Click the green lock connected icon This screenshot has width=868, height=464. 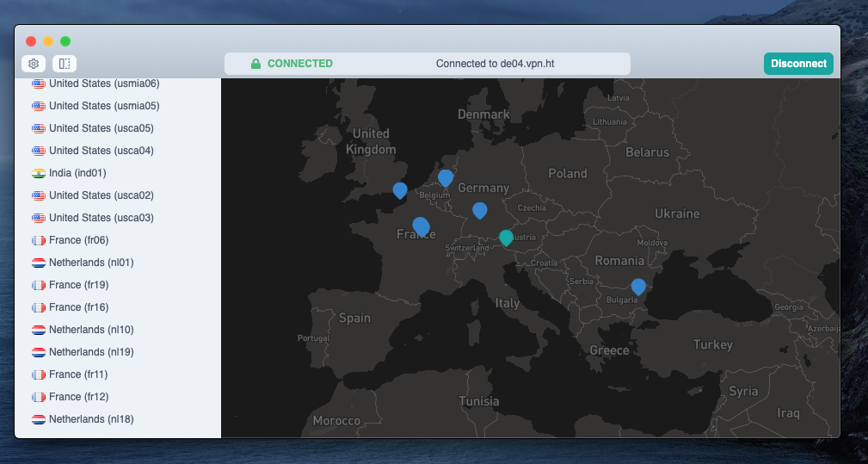[x=255, y=64]
